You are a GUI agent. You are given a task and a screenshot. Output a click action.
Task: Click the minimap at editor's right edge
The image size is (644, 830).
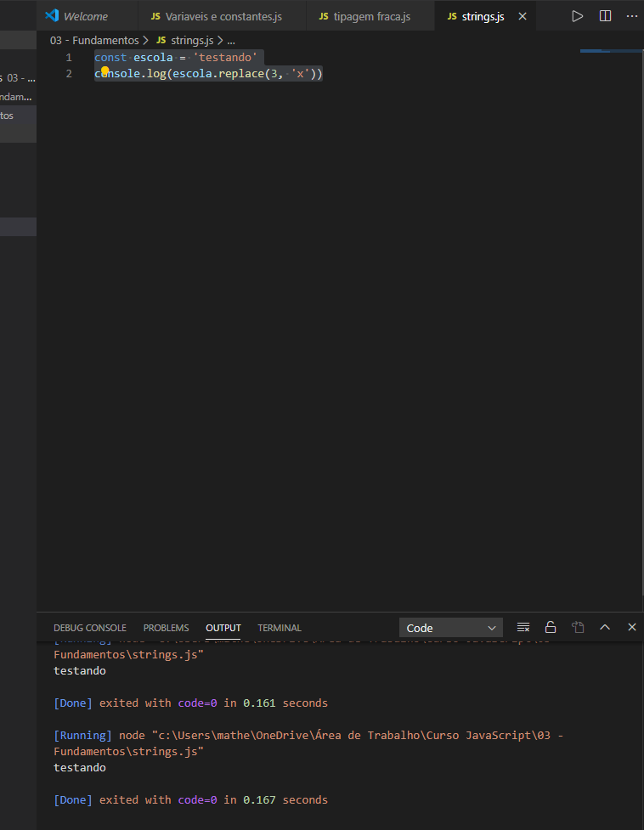pos(607,53)
